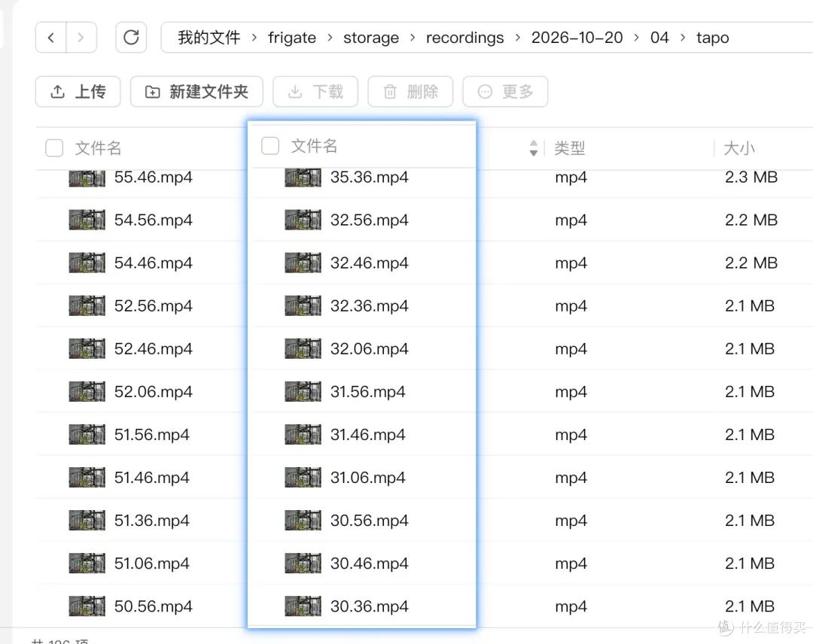
Task: Select file 32.36.mp4
Action: point(369,305)
